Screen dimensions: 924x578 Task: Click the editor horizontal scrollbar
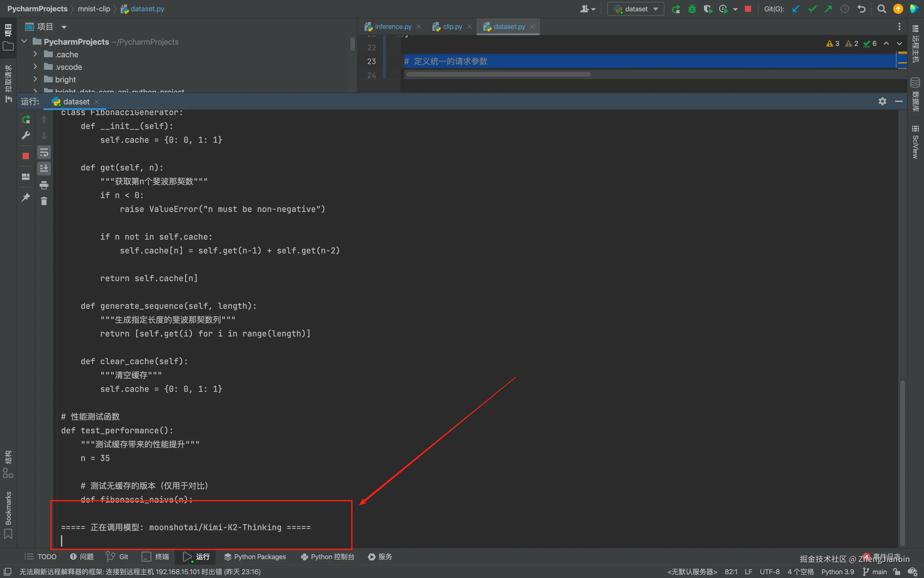(x=498, y=74)
